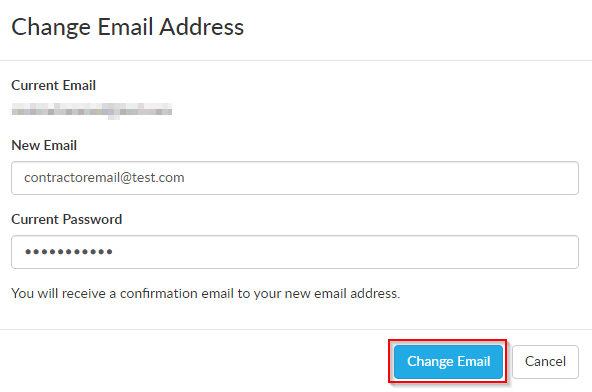Focus the Current Password input field

[295, 252]
